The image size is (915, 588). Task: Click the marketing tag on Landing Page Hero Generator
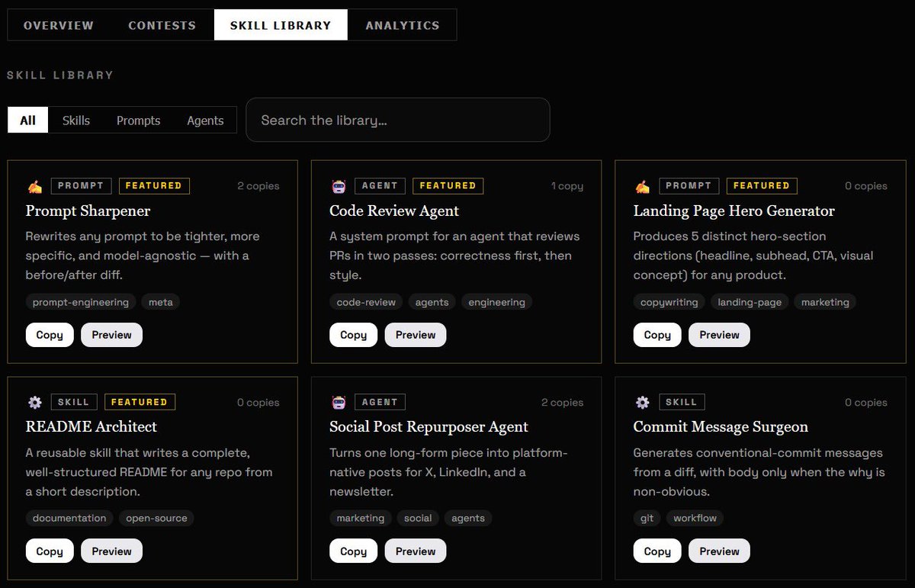tap(825, 302)
